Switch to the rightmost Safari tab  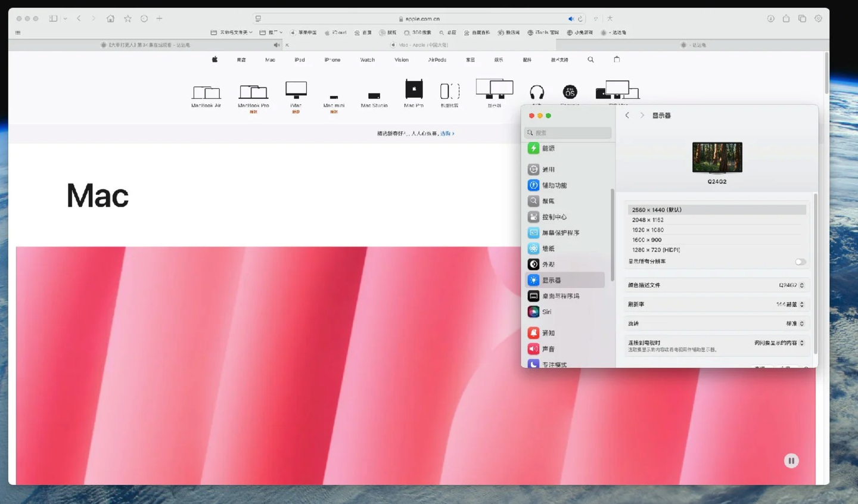[692, 45]
